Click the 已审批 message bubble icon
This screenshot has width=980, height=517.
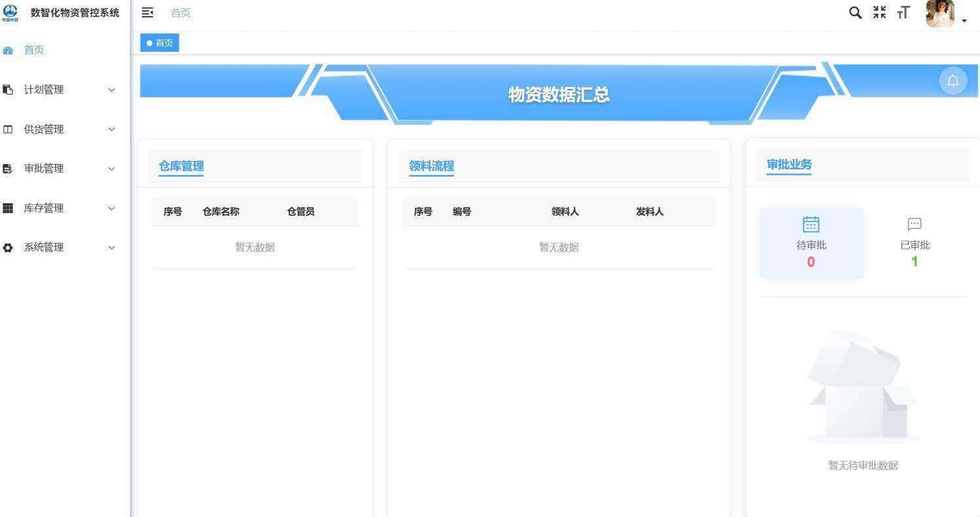[x=913, y=223]
